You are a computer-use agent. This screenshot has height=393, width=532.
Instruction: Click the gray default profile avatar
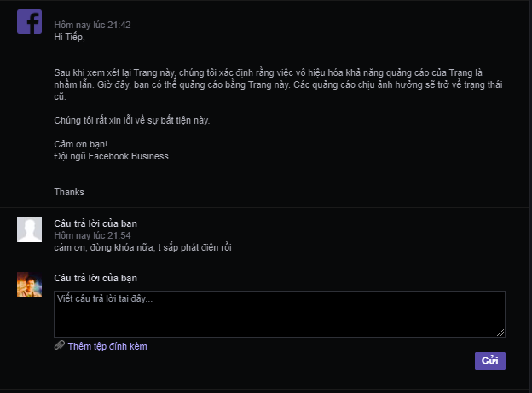pyautogui.click(x=29, y=229)
